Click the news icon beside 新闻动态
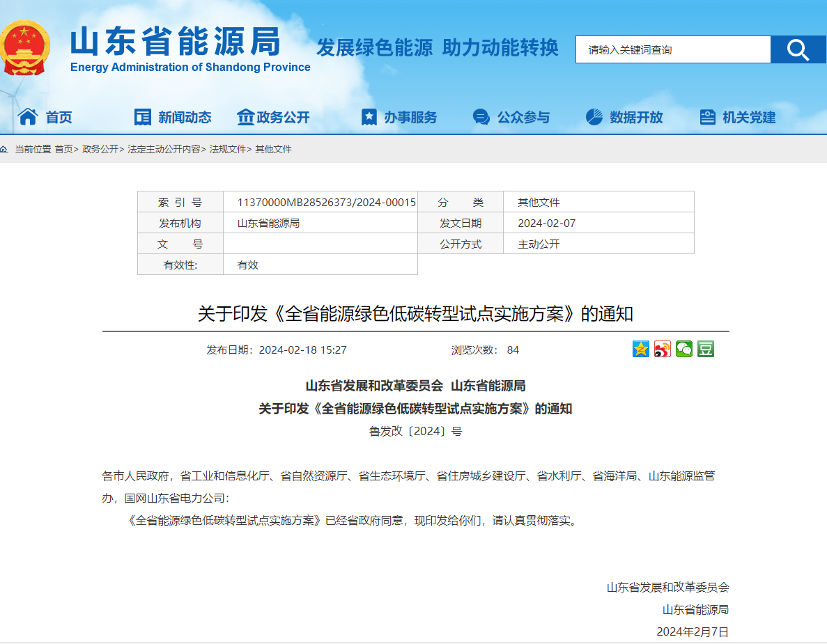 pyautogui.click(x=142, y=117)
